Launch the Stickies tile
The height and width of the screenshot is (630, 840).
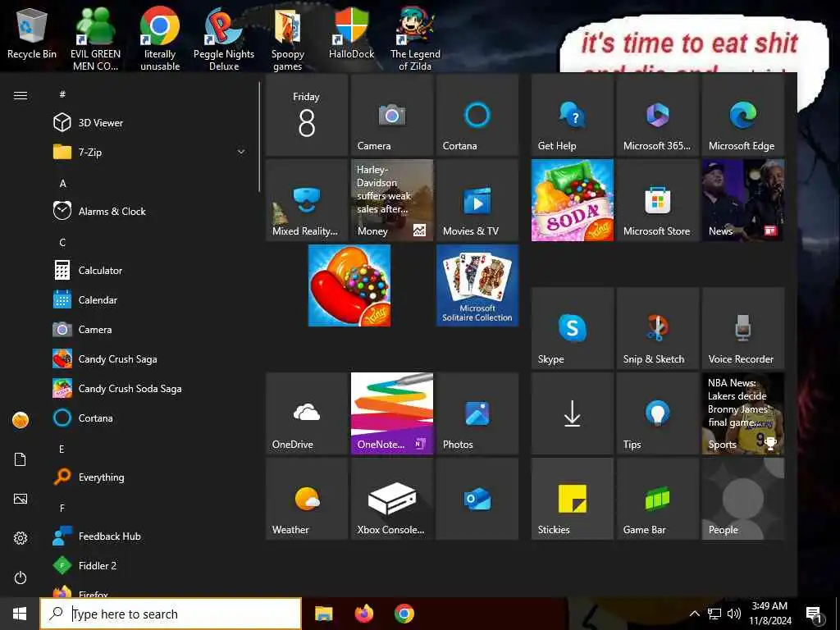pyautogui.click(x=572, y=498)
